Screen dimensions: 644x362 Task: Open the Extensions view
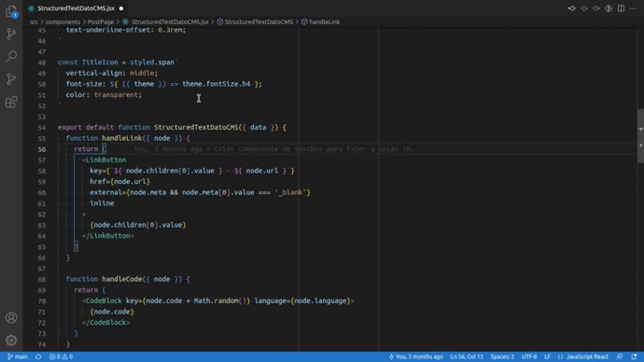pos(11,102)
